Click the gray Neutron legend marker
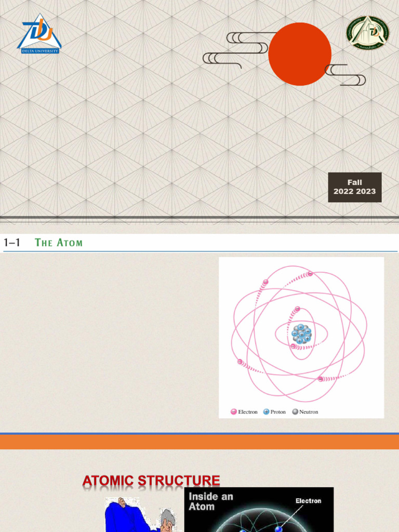The height and width of the screenshot is (532, 399). pyautogui.click(x=295, y=412)
